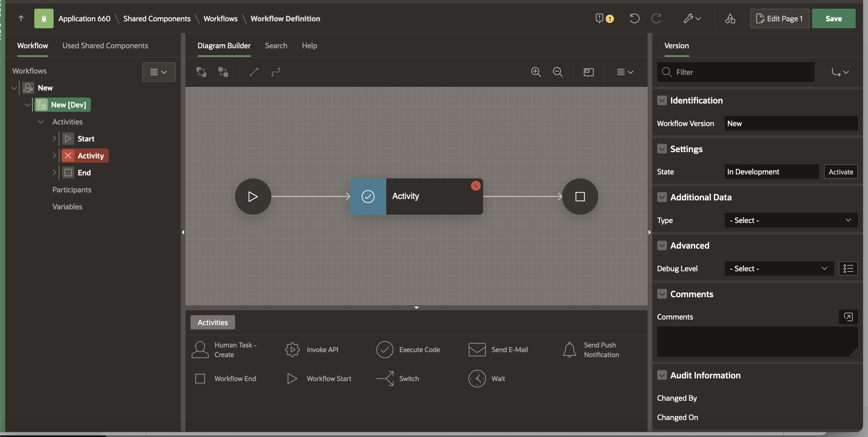This screenshot has height=437, width=868.
Task: Open the error messages alert icon
Action: [x=599, y=18]
